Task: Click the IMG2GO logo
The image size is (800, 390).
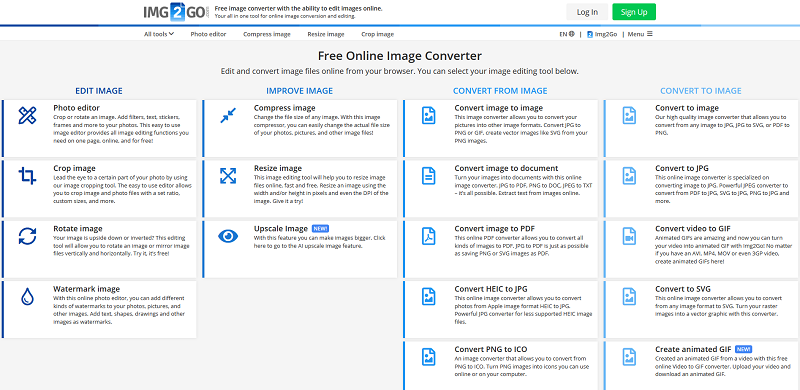Action: tap(176, 12)
